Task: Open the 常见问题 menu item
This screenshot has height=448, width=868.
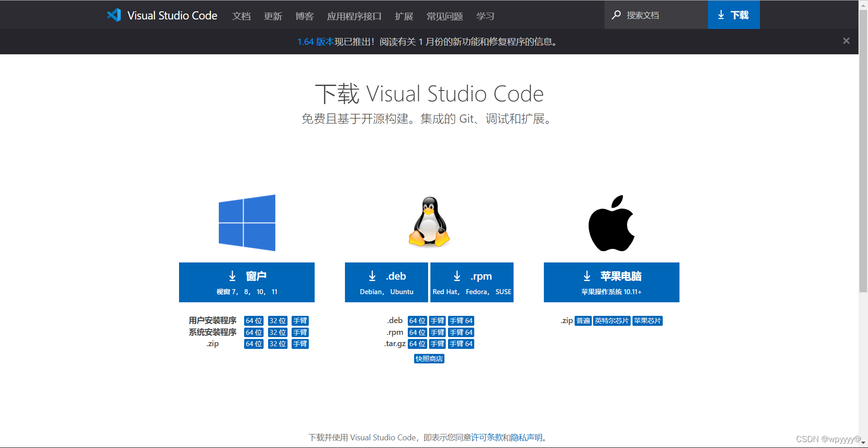Action: (445, 16)
